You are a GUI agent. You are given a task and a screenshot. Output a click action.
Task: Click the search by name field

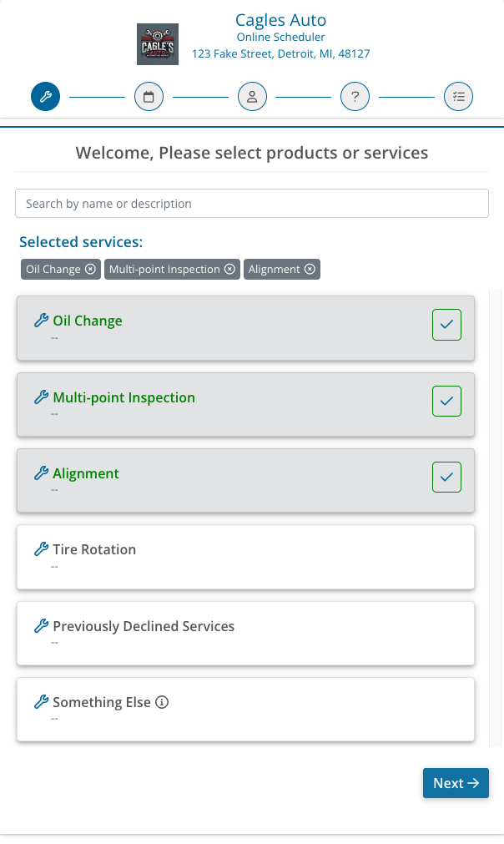[x=252, y=204]
